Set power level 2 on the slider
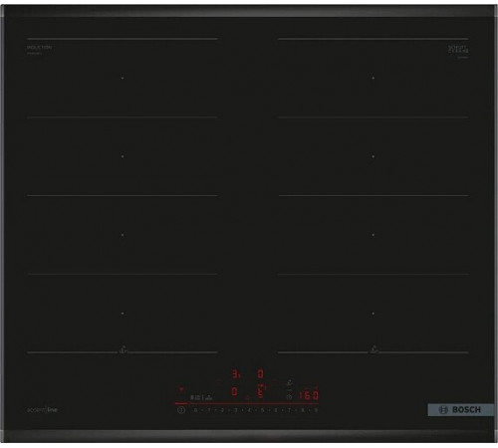Image resolution: width=498 pixels, height=448 pixels. tap(222, 410)
